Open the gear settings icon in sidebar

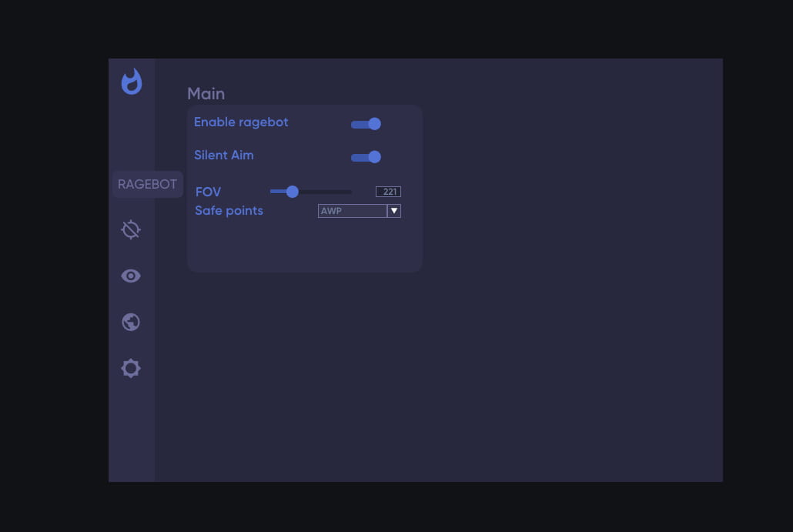pos(131,368)
